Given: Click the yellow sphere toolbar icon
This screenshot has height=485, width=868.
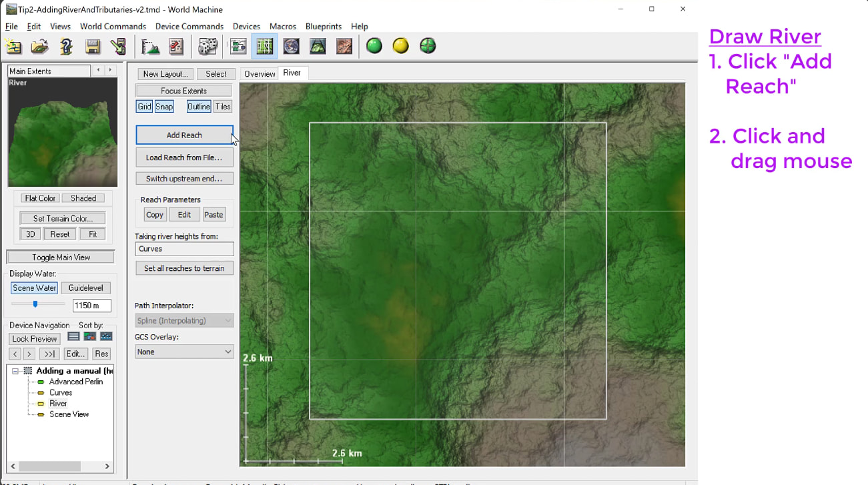Looking at the screenshot, I should tap(400, 46).
